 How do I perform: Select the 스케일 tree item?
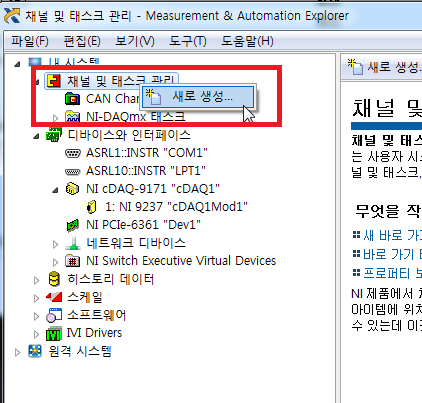point(85,297)
